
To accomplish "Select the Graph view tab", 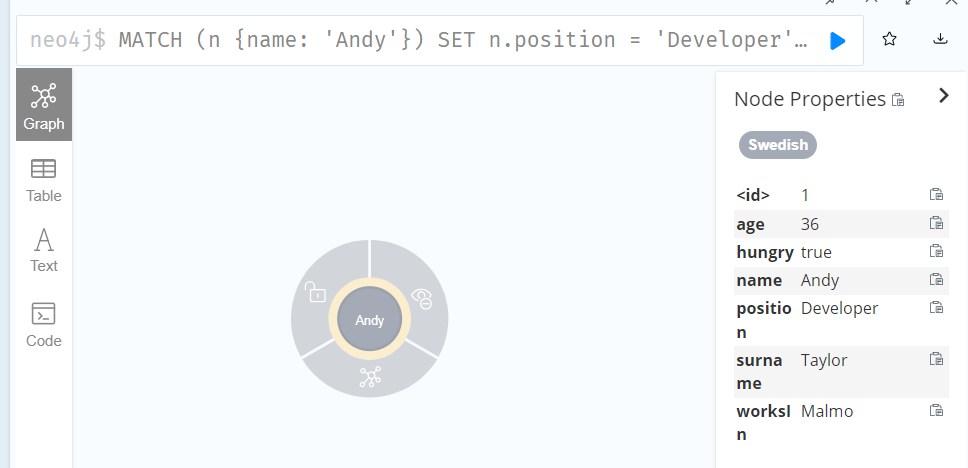I will tap(44, 105).
